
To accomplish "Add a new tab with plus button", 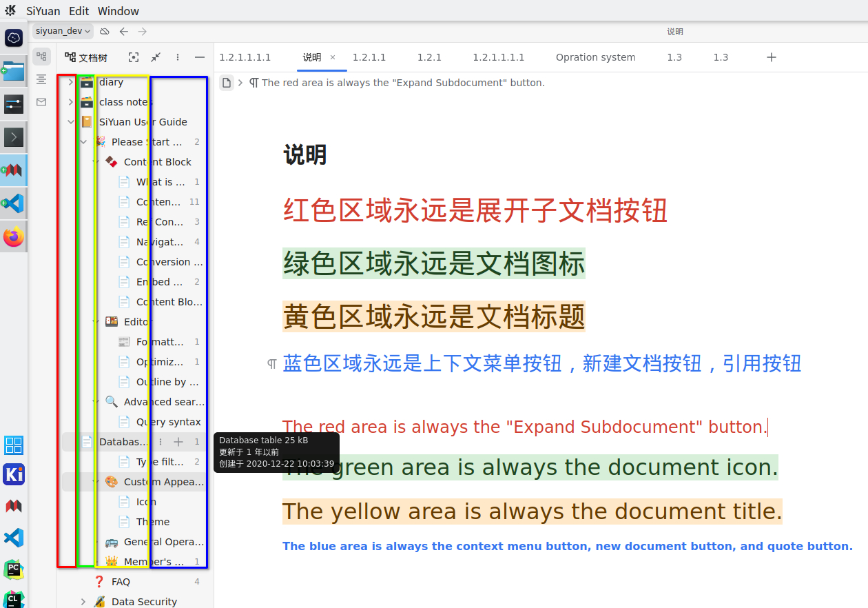I will tap(772, 57).
